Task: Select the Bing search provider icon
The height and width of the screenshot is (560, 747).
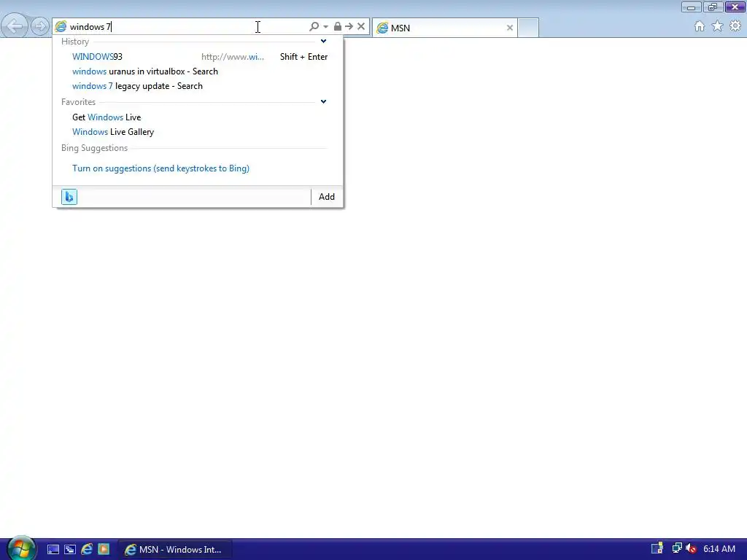Action: tap(69, 197)
